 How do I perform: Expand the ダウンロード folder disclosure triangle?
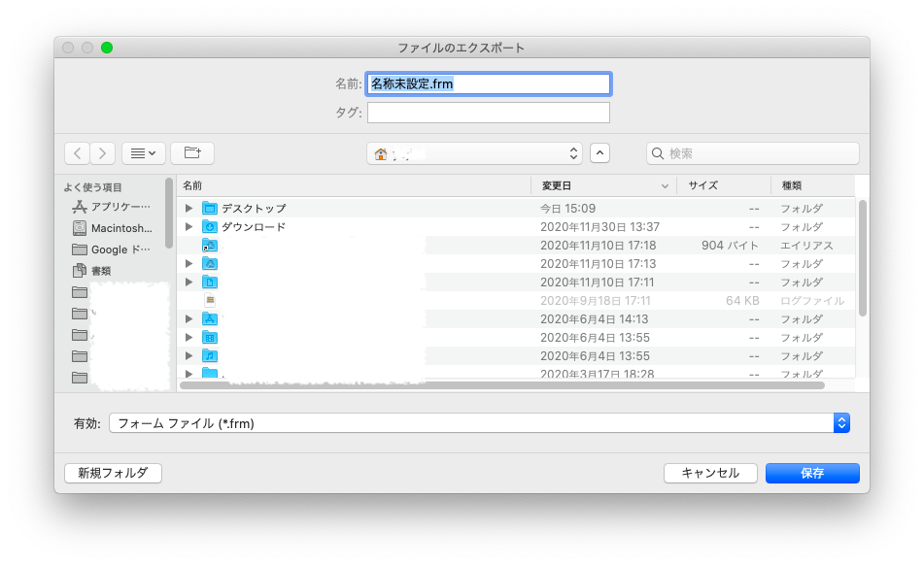tap(189, 227)
